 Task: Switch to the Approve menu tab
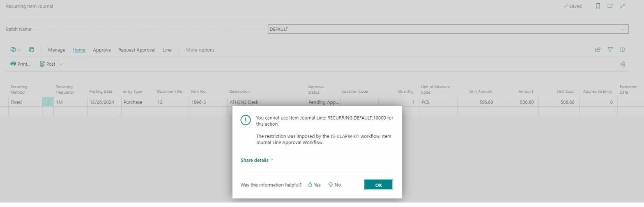pos(102,50)
